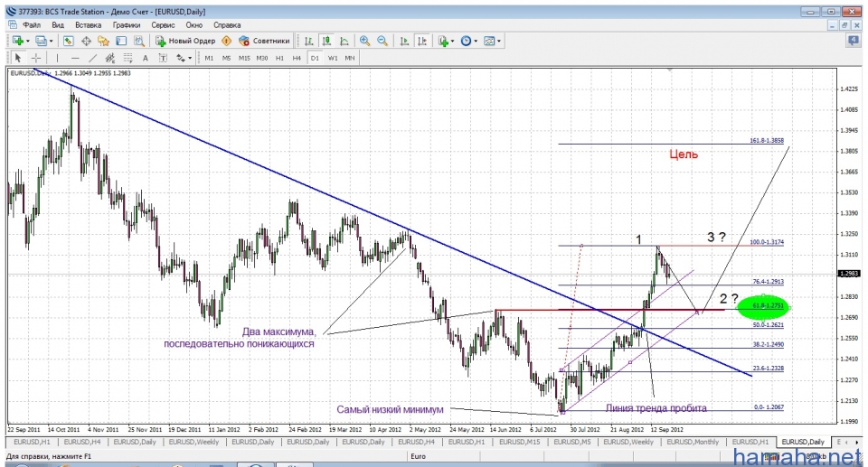This screenshot has height=467, width=868.
Task: Switch to the EURUSD,Monthly chart tab
Action: click(693, 442)
